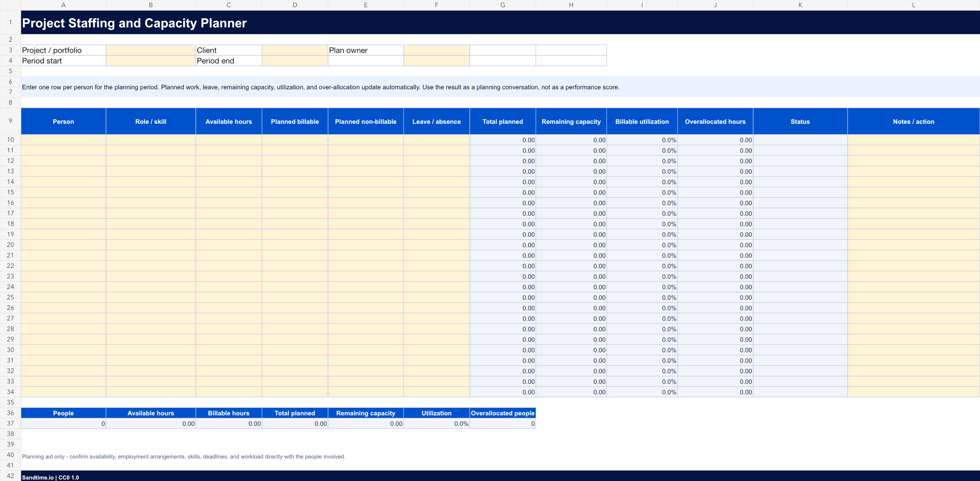Click the Billable utilization header cell

click(642, 122)
